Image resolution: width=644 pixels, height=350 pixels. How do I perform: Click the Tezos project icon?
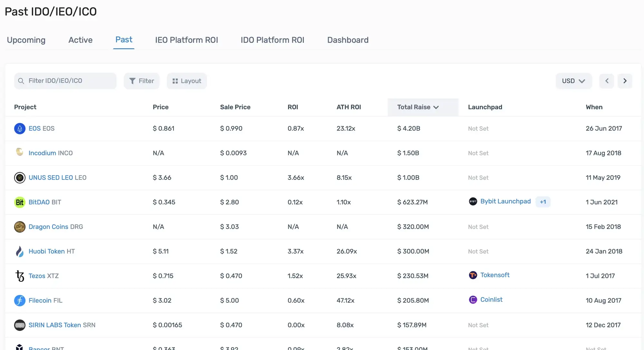point(19,275)
